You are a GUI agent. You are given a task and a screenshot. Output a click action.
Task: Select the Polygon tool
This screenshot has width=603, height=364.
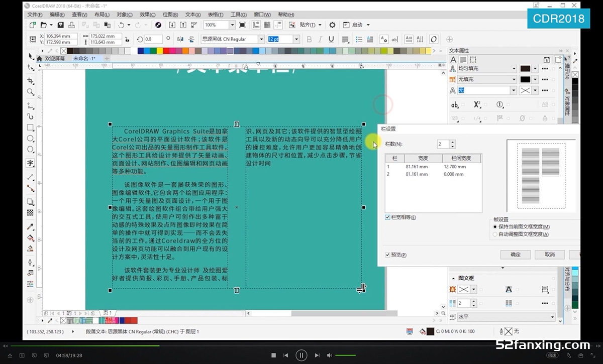(x=31, y=150)
